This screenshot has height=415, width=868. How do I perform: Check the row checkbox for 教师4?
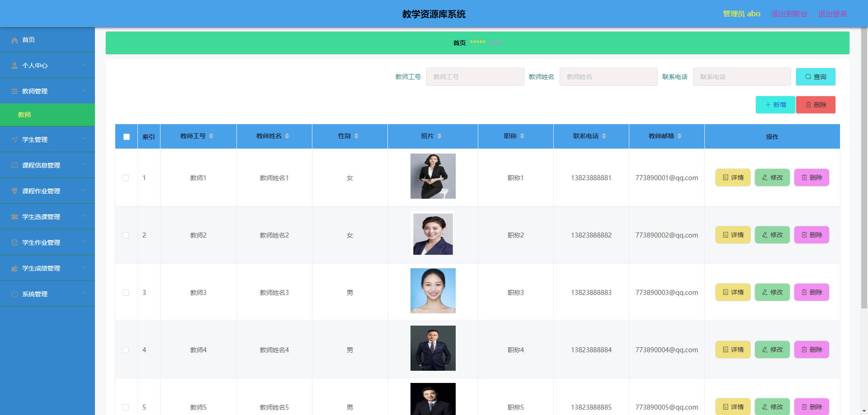click(x=126, y=350)
